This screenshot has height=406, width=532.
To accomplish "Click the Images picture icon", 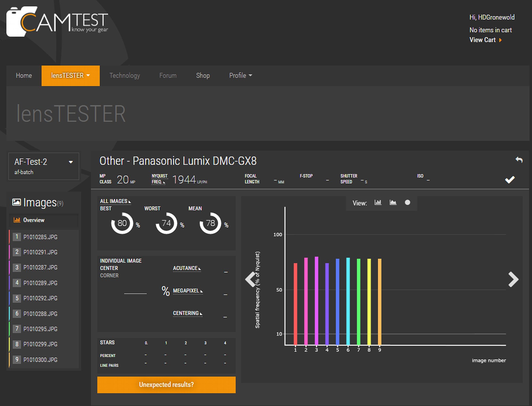I will coord(16,202).
